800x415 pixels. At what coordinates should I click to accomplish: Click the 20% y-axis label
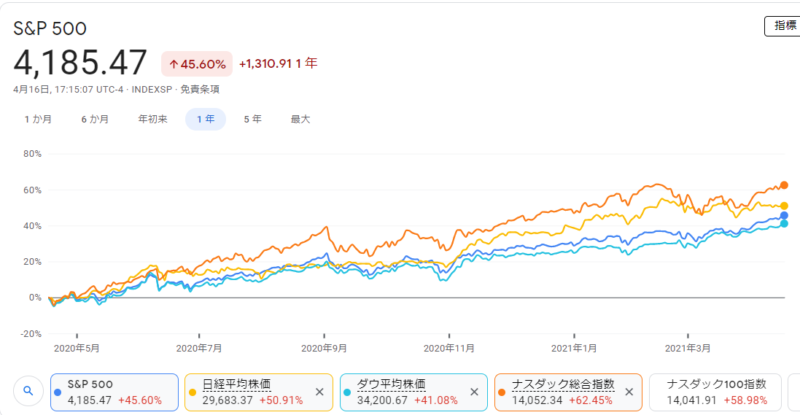(x=32, y=261)
